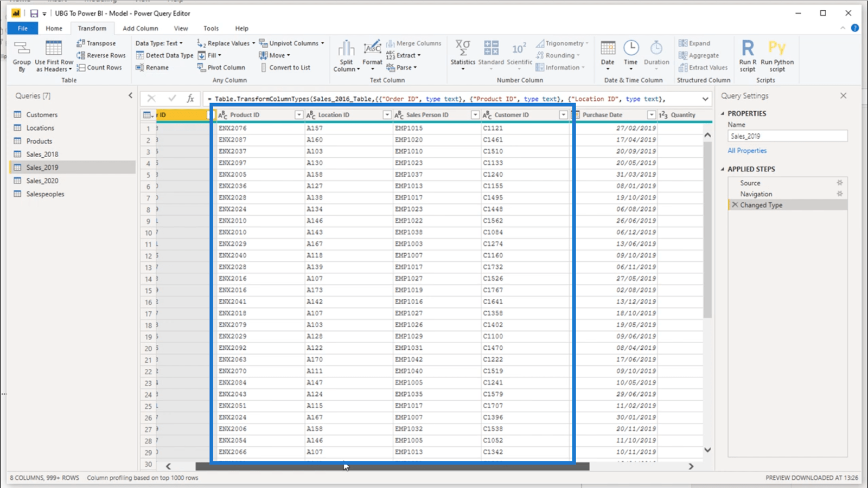Open the Help tab
This screenshot has height=488, width=868.
(x=241, y=28)
